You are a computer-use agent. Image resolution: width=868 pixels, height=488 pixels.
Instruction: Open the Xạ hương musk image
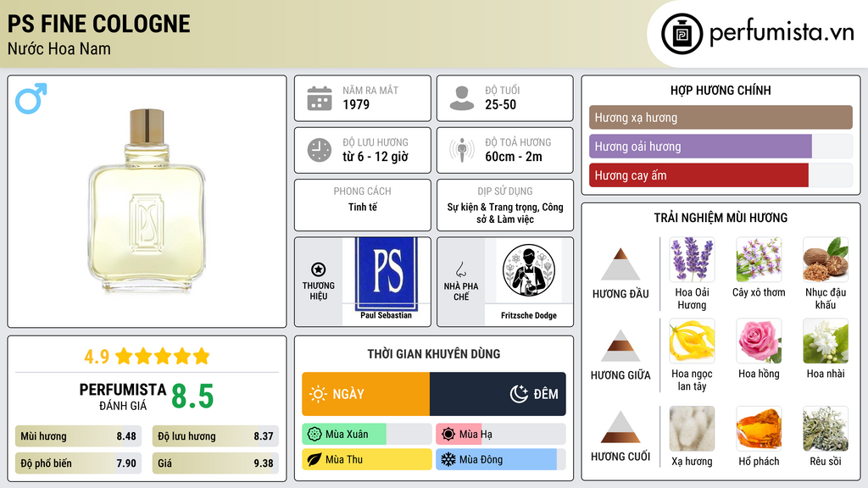(x=692, y=429)
